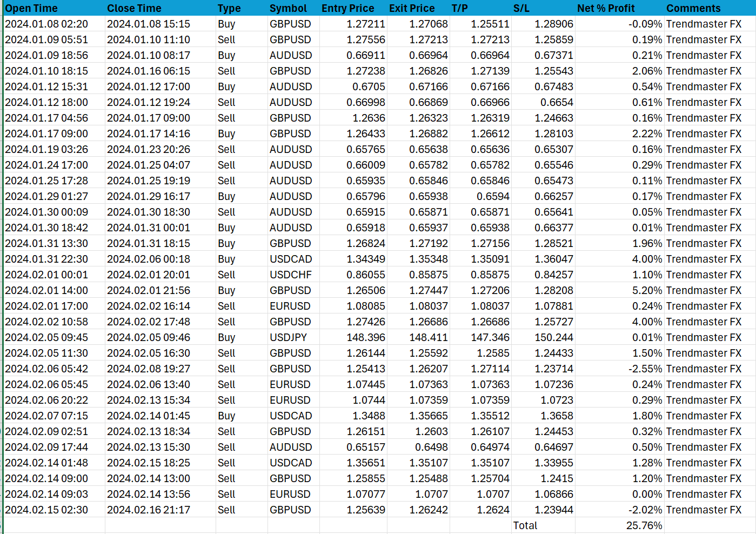Click the Type column header
The image size is (756, 534).
click(x=242, y=8)
